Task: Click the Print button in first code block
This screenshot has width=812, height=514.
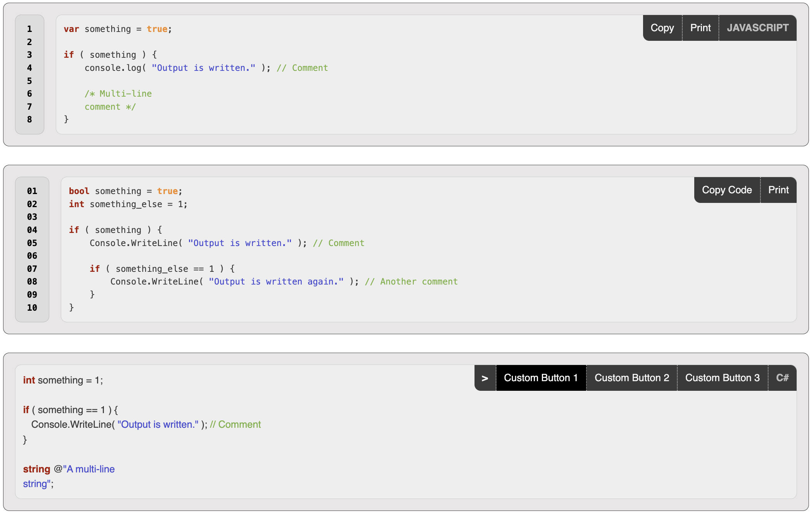Action: click(x=701, y=28)
